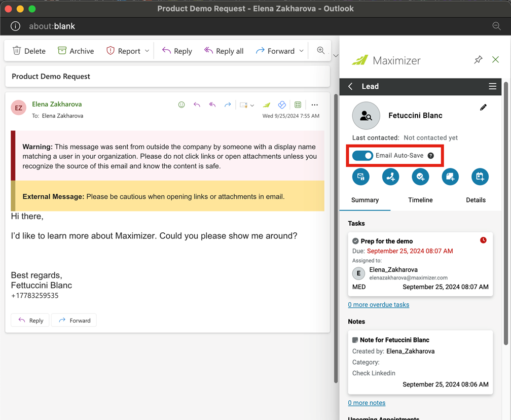Click the forward arrow icon in message header
The width and height of the screenshot is (511, 420).
[x=228, y=104]
